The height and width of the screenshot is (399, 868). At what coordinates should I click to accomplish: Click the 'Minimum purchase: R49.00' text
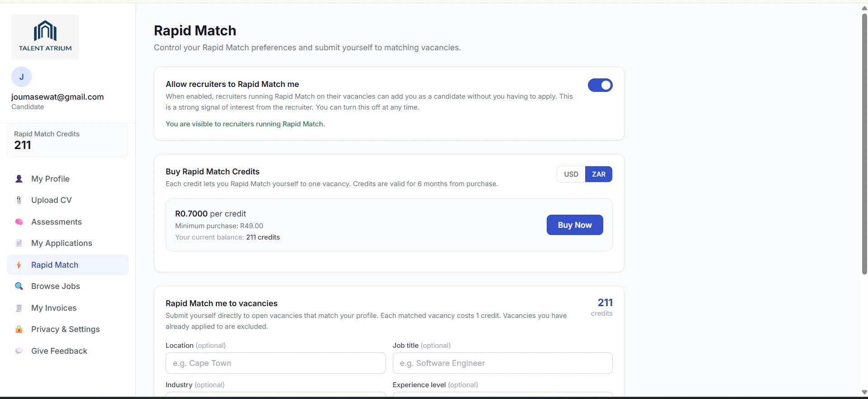[219, 226]
